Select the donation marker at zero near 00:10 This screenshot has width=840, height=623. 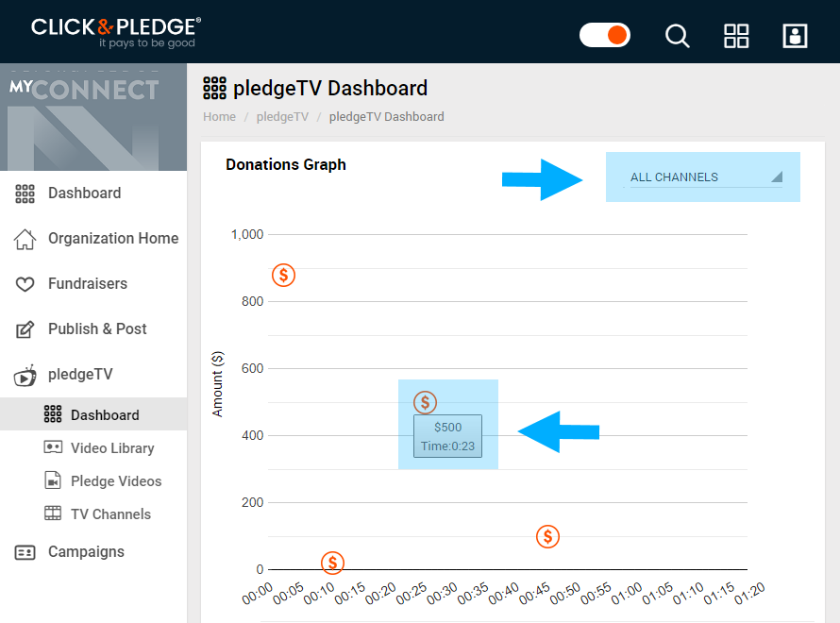(332, 563)
